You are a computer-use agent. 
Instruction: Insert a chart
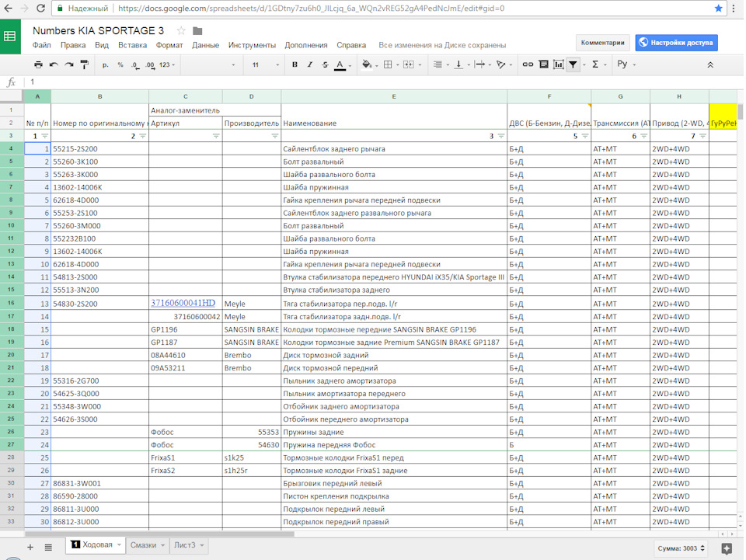559,64
